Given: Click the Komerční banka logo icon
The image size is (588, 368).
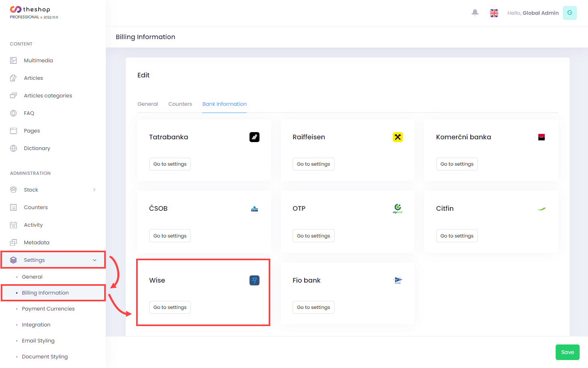Looking at the screenshot, I should tap(541, 137).
